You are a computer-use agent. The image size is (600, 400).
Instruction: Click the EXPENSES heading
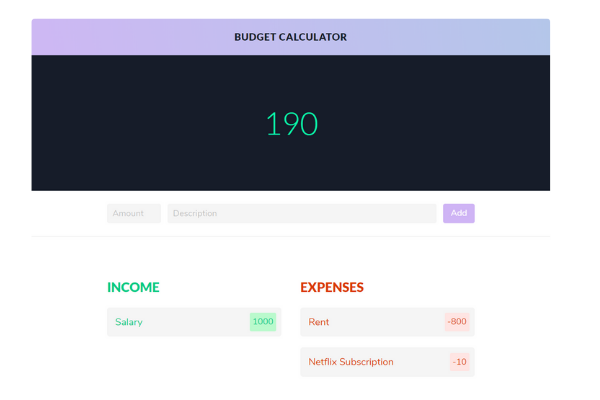[332, 287]
